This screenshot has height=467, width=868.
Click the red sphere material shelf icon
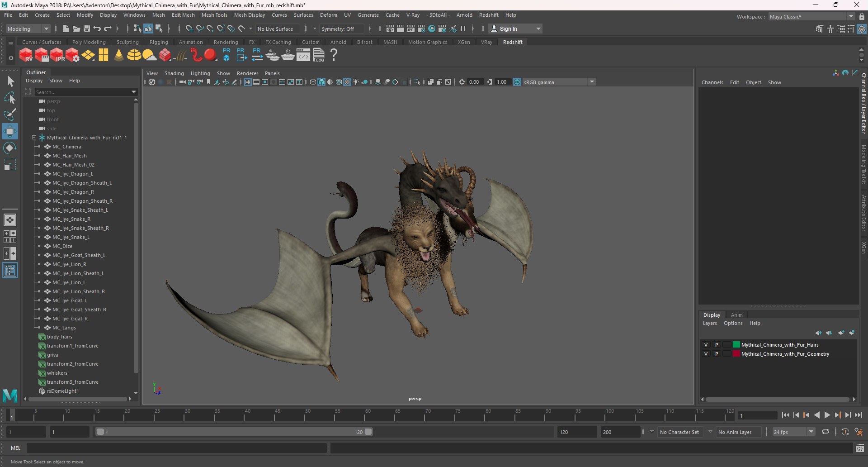(211, 55)
